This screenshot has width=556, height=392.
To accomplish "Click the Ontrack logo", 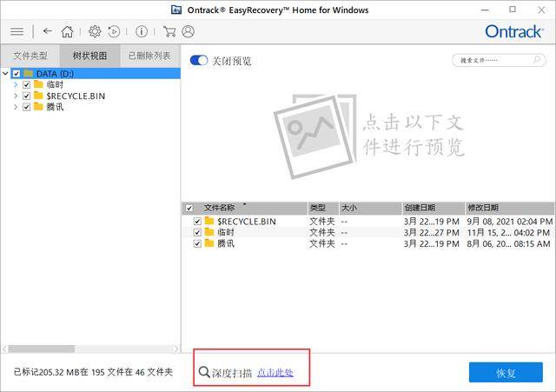I will click(513, 31).
